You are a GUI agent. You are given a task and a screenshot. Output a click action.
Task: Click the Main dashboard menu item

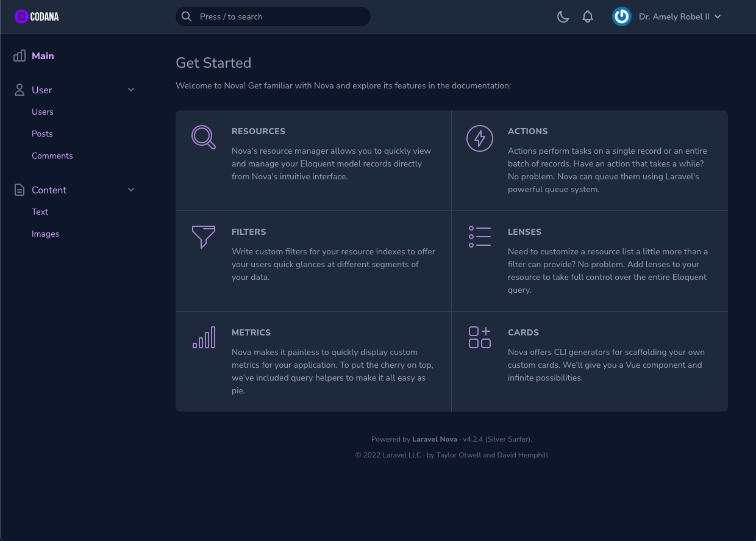point(43,56)
